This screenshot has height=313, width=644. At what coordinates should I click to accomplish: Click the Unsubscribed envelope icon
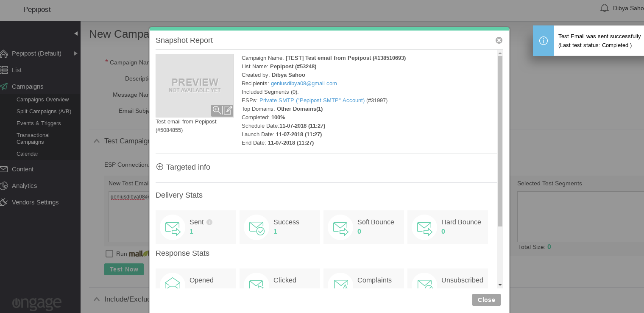point(424,281)
